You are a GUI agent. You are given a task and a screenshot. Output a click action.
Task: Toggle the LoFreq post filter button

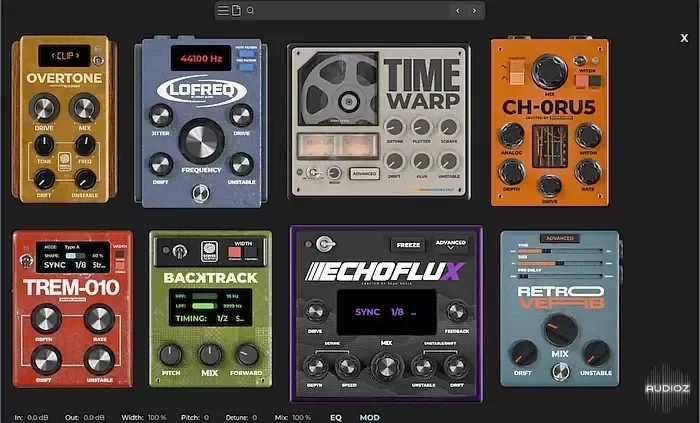(x=246, y=54)
